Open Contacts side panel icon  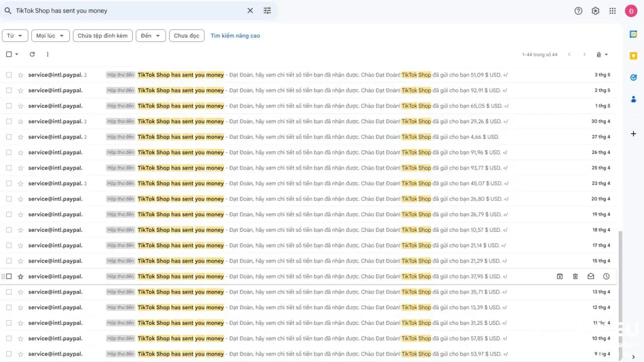(633, 99)
